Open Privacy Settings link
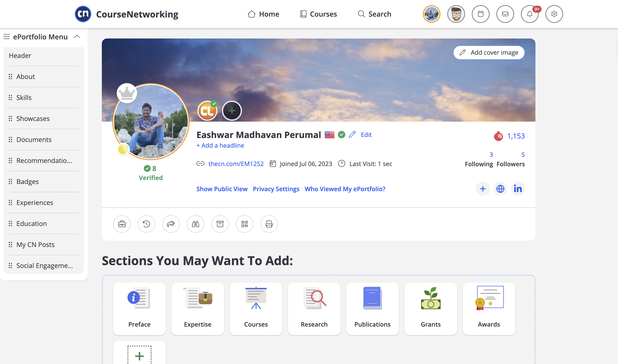Image resolution: width=618 pixels, height=364 pixels. pos(276,189)
